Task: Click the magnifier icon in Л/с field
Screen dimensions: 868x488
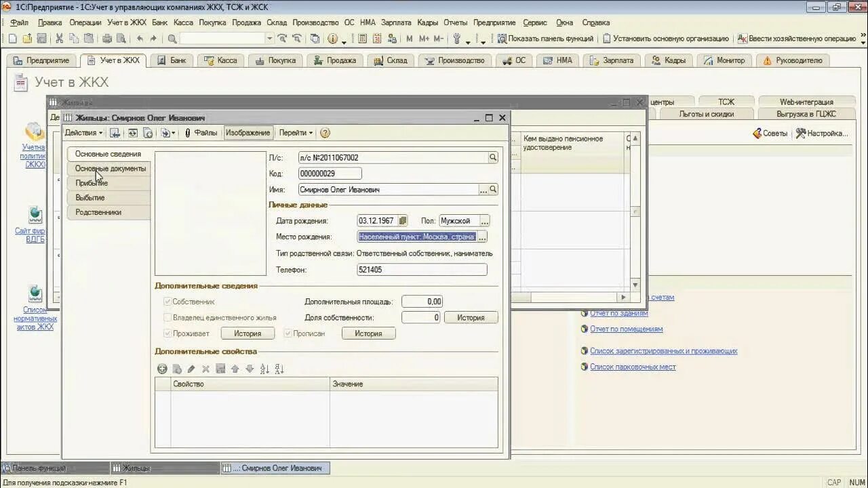Action: click(x=493, y=157)
